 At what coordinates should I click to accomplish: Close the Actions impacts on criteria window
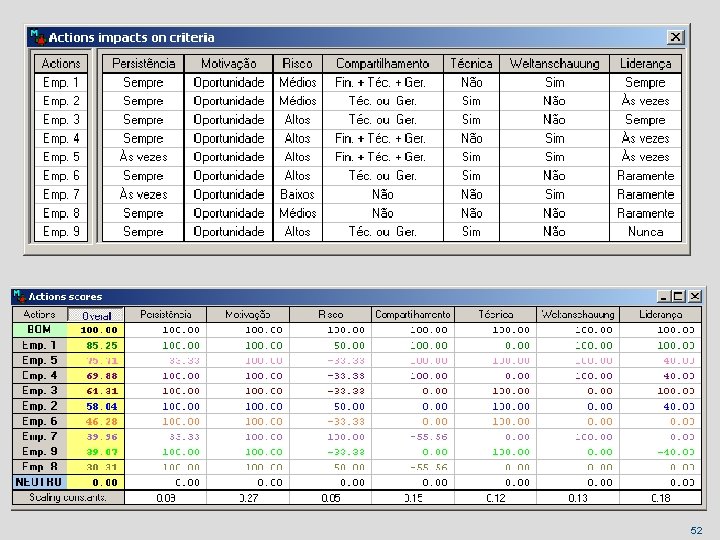[x=675, y=37]
